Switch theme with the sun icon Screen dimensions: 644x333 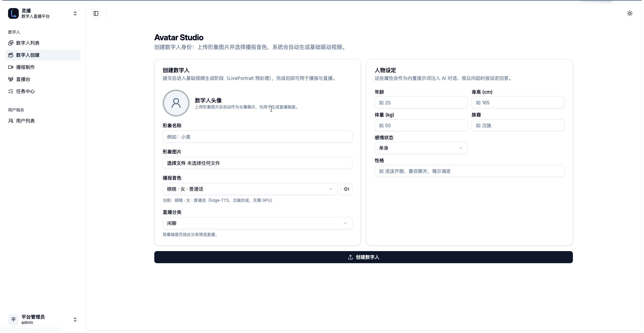[x=630, y=13]
